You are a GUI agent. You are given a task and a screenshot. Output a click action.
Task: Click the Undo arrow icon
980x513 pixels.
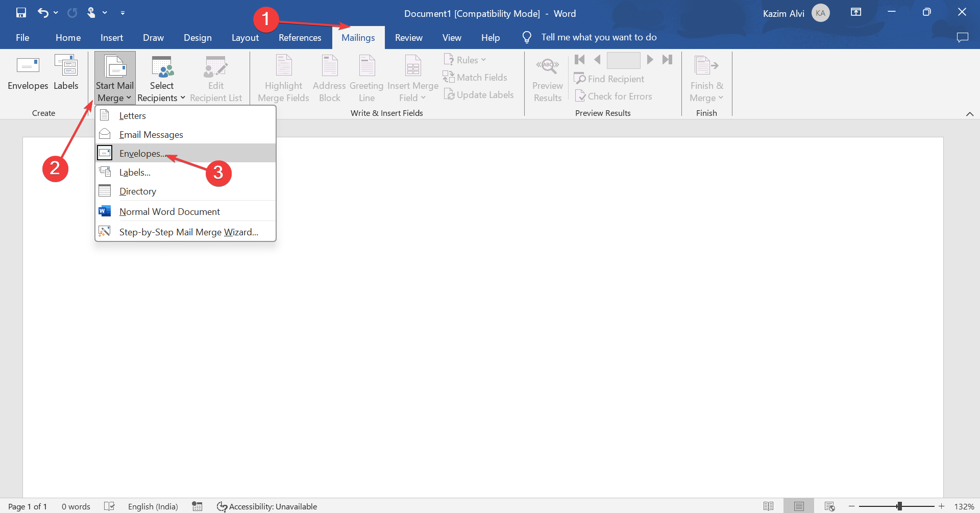click(43, 13)
